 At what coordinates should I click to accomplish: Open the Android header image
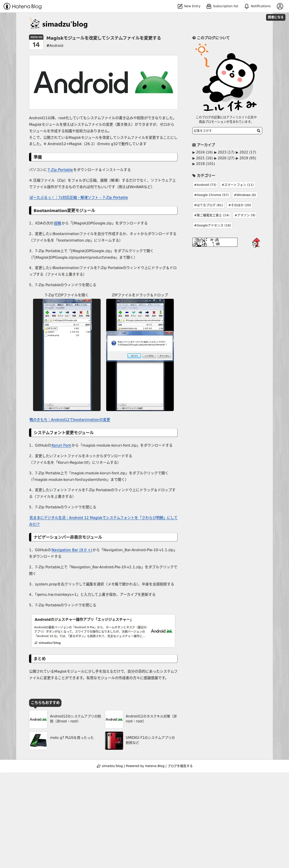pyautogui.click(x=103, y=82)
